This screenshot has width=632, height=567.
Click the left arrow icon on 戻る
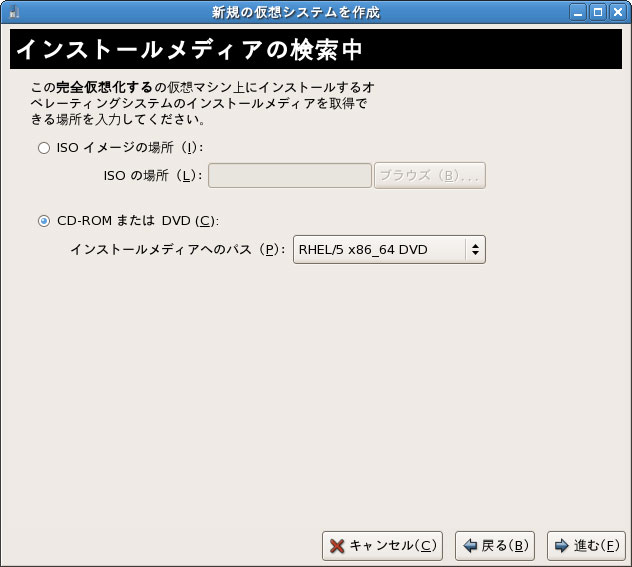point(470,546)
